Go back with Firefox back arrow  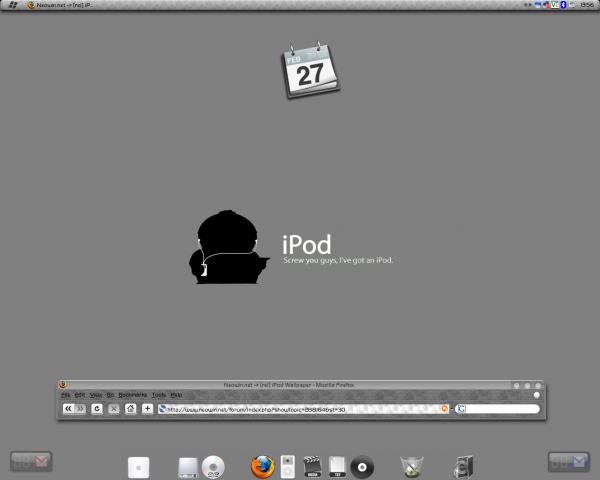(68, 409)
